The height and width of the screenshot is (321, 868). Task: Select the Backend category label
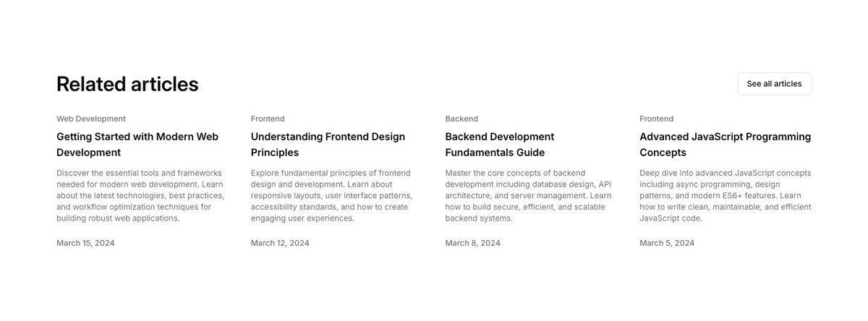461,119
